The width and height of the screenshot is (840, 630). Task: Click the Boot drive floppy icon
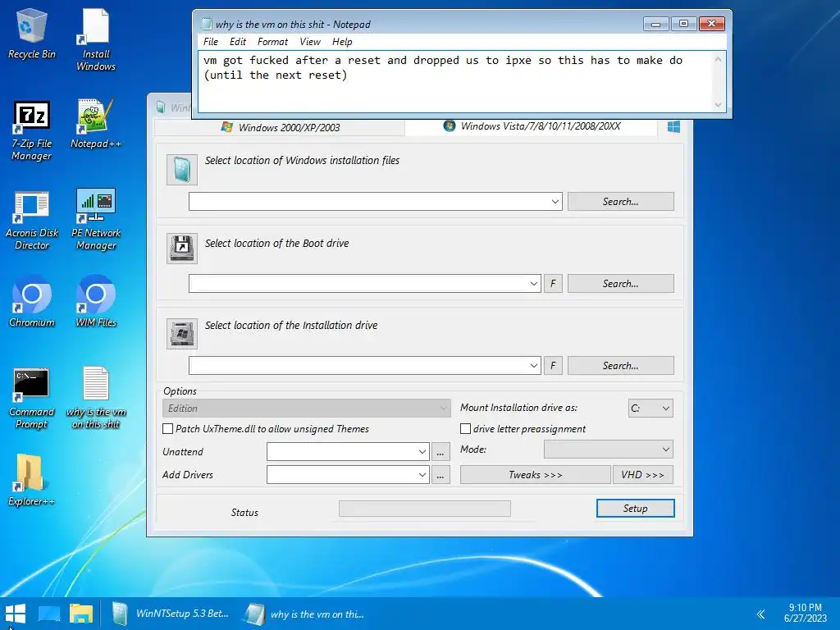pyautogui.click(x=181, y=248)
